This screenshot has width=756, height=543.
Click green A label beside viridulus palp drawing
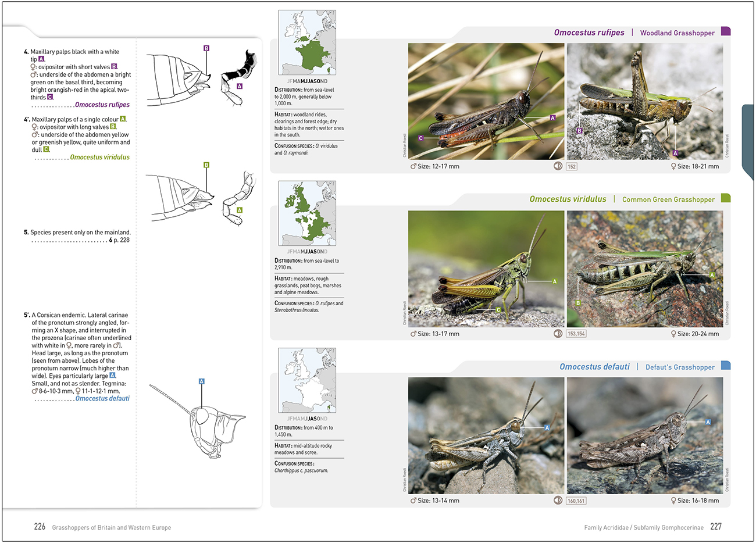tap(239, 210)
